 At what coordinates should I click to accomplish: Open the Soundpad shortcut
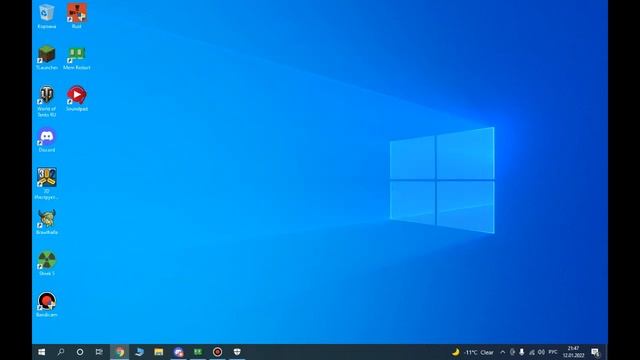(x=77, y=98)
